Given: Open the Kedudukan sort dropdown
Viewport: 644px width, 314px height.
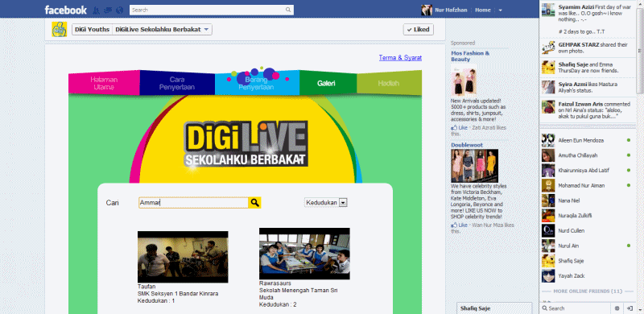Looking at the screenshot, I should point(326,203).
